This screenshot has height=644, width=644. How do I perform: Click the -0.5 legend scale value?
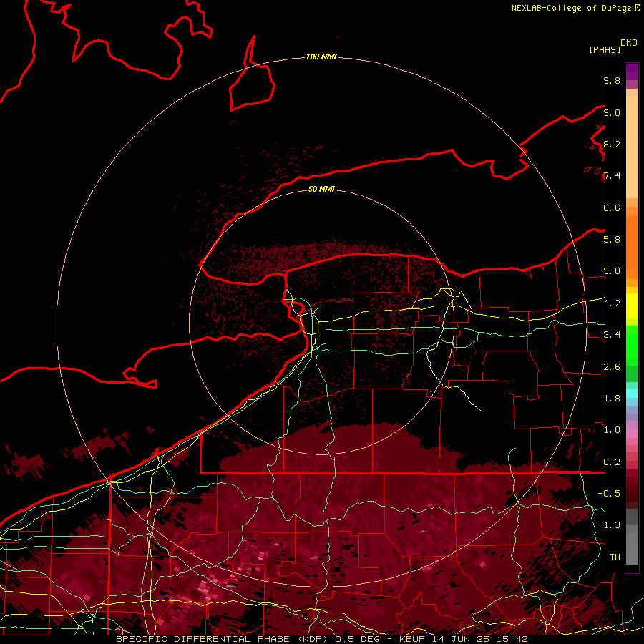click(609, 494)
